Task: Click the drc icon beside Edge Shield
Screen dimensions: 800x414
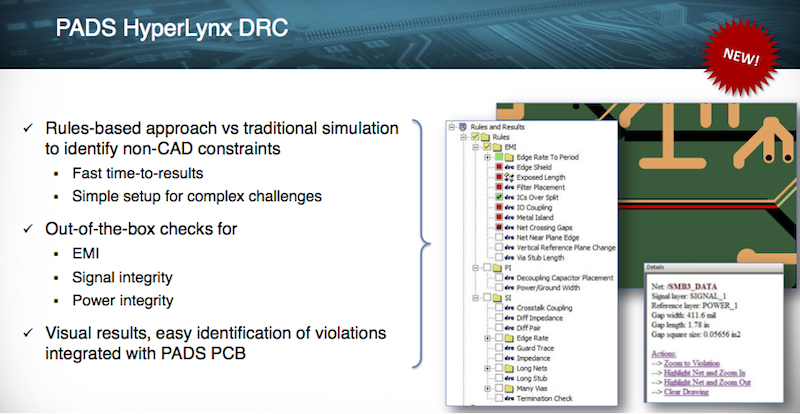Action: pos(509,167)
